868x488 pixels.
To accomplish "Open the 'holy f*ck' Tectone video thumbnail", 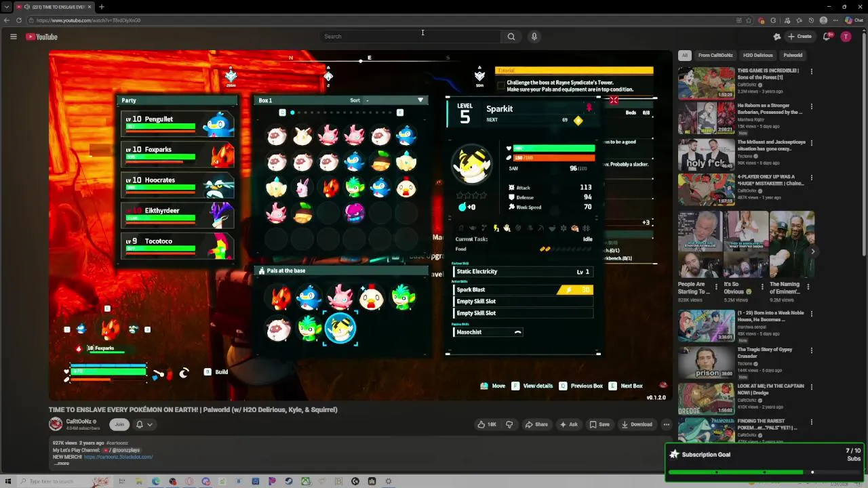I will [706, 155].
